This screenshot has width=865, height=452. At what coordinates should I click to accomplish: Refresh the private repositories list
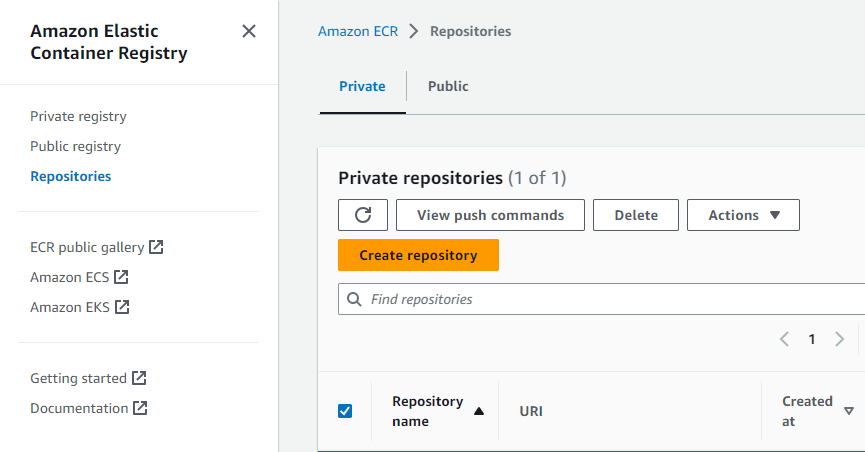click(x=363, y=215)
